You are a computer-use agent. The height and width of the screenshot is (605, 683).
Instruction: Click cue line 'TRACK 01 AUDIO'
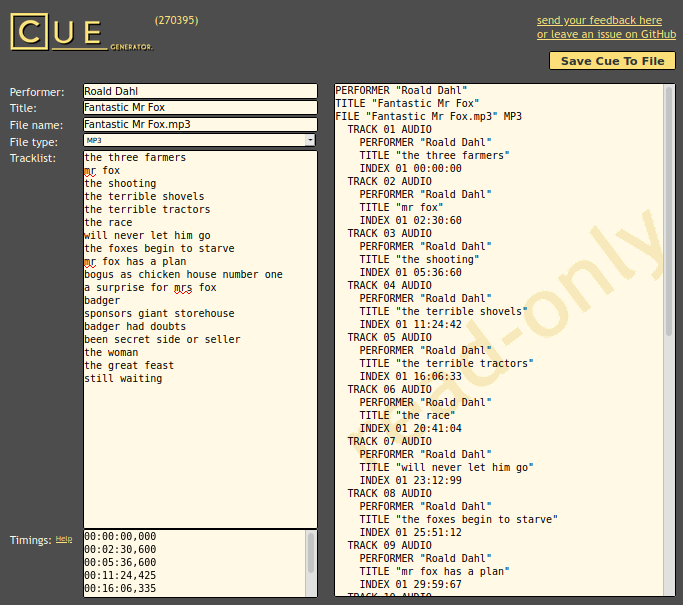pos(389,129)
